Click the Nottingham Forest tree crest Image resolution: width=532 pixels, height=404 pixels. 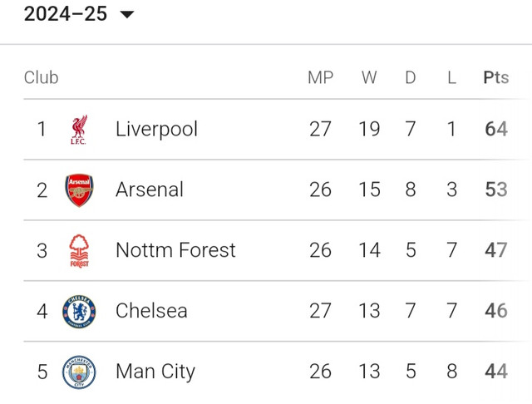[x=79, y=251]
